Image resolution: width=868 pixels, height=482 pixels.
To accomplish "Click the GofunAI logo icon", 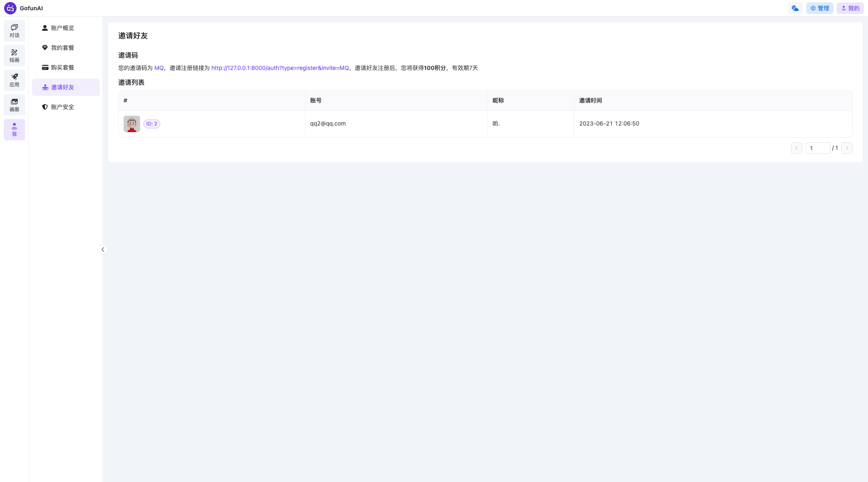I will point(10,8).
